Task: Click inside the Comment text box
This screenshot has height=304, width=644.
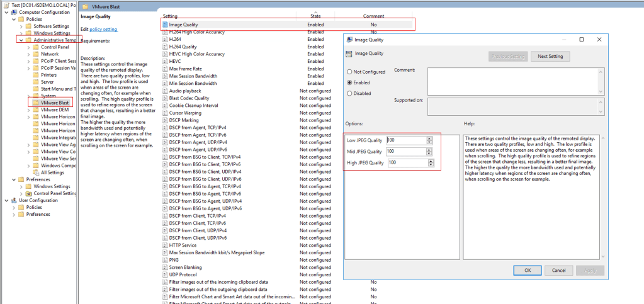Action: pyautogui.click(x=515, y=81)
